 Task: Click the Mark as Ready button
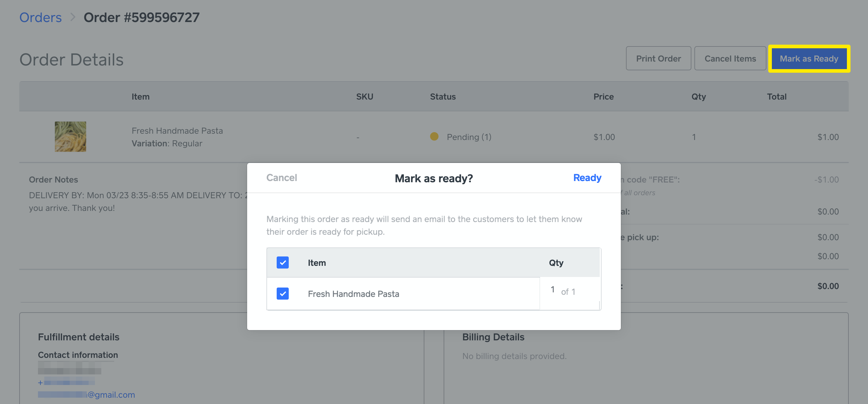tap(809, 59)
